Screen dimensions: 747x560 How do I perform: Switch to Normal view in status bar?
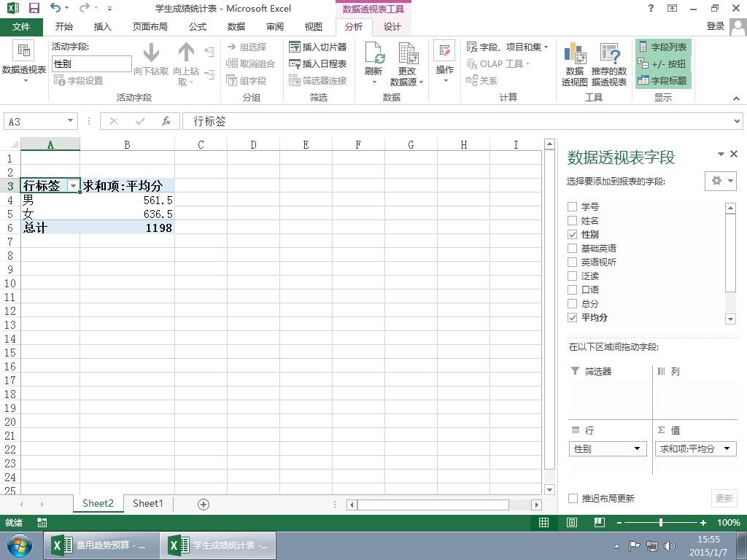[543, 523]
